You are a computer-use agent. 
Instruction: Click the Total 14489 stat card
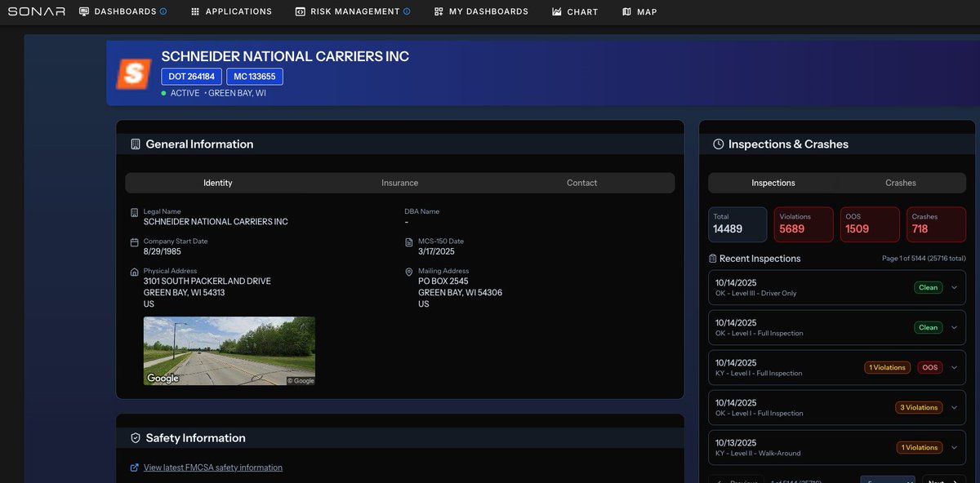tap(737, 224)
